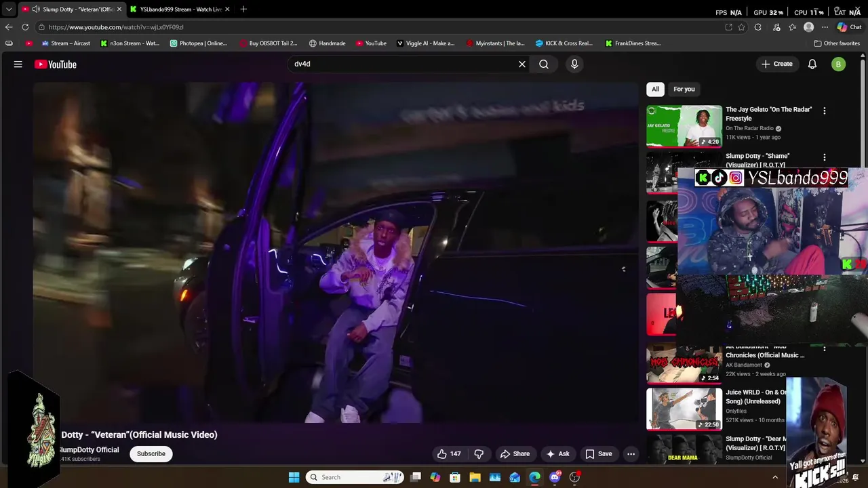This screenshot has width=868, height=488.
Task: Go to YouTube home via logo
Action: [56, 64]
